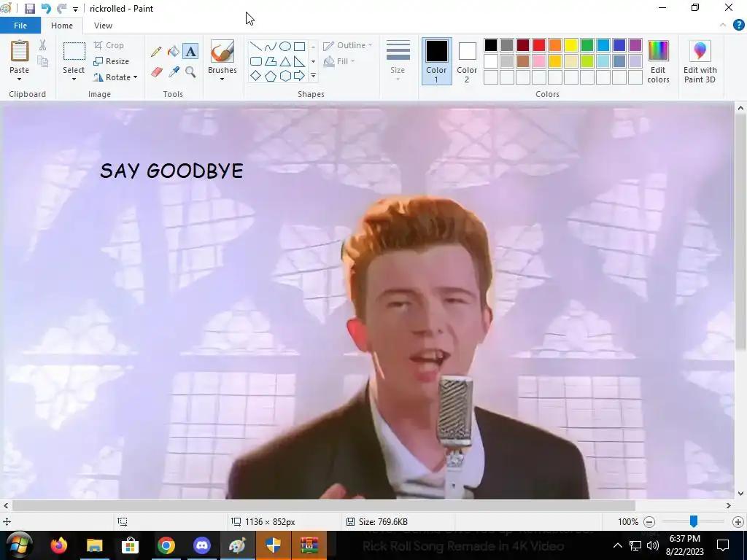This screenshot has height=560, width=747.
Task: Click the Cut scissors icon
Action: click(x=43, y=45)
